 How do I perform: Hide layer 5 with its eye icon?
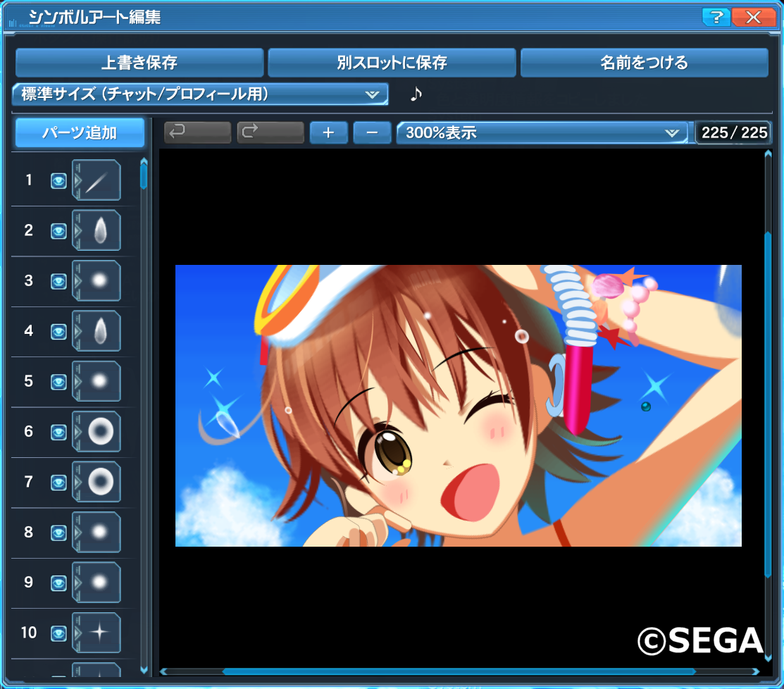click(58, 382)
